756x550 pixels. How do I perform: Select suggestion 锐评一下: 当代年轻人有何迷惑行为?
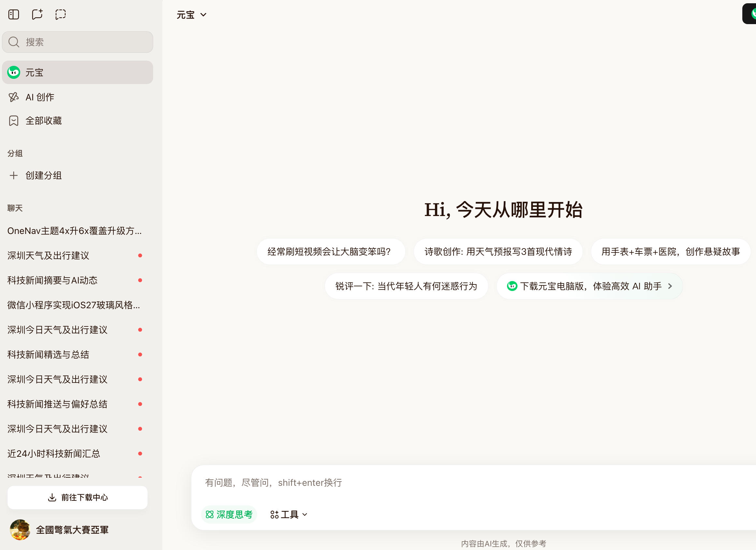[406, 286]
